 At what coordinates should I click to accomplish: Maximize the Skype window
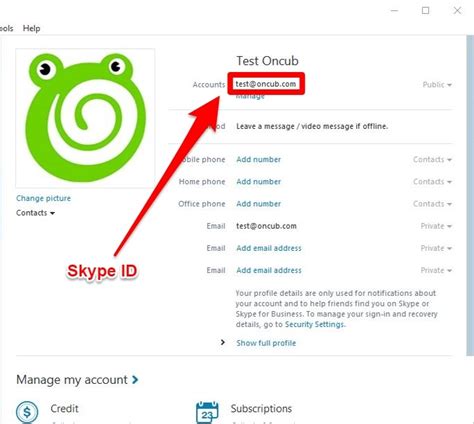point(426,11)
